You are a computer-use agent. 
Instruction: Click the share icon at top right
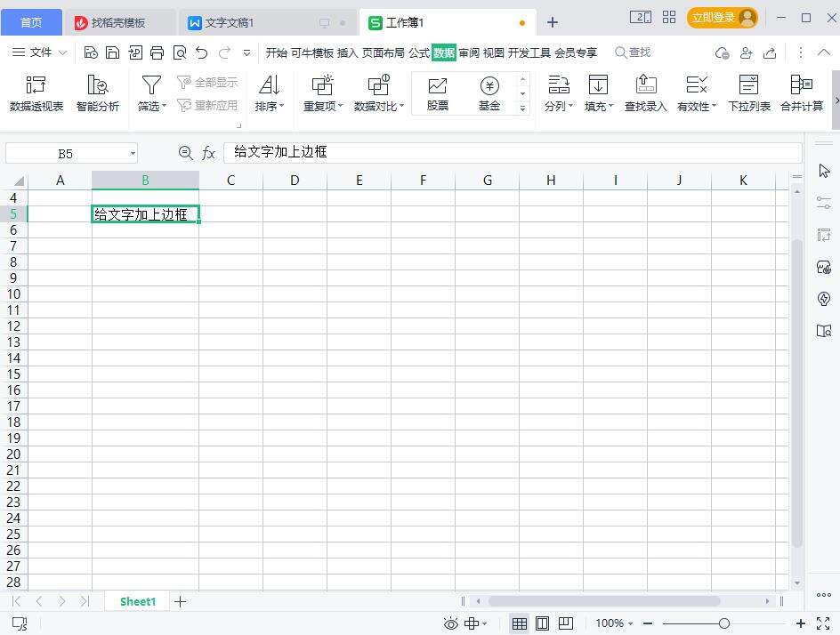[x=770, y=52]
